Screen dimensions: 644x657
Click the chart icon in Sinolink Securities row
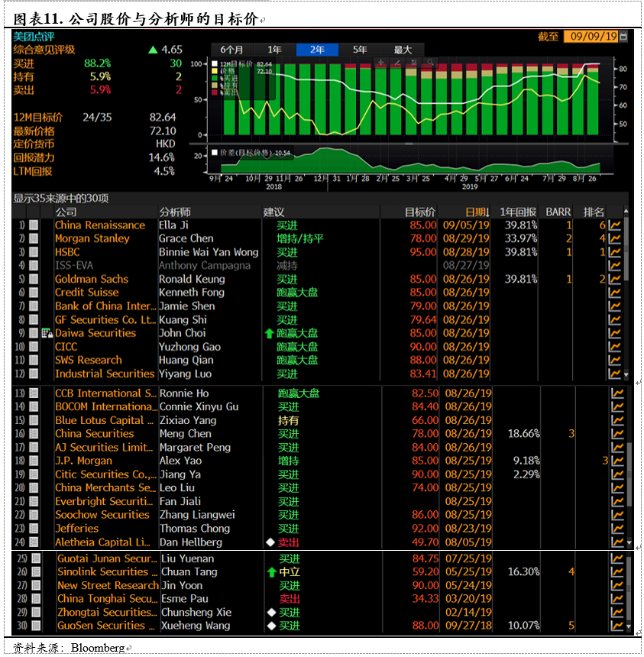pos(617,572)
